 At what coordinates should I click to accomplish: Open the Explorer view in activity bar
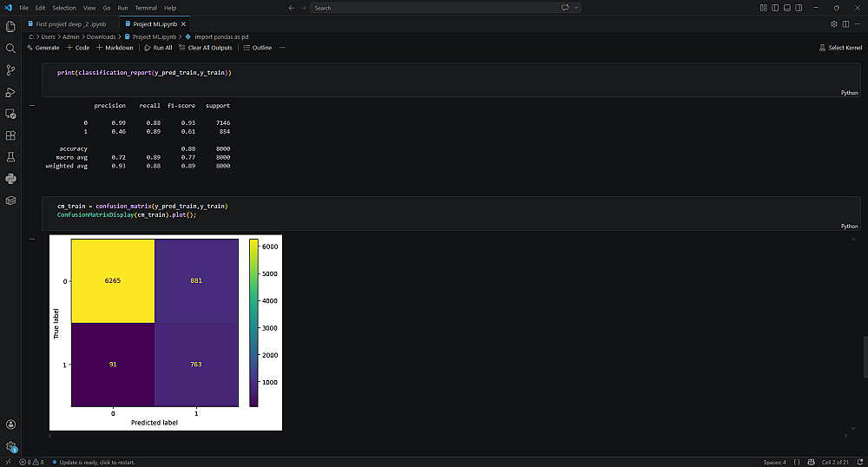[x=10, y=27]
